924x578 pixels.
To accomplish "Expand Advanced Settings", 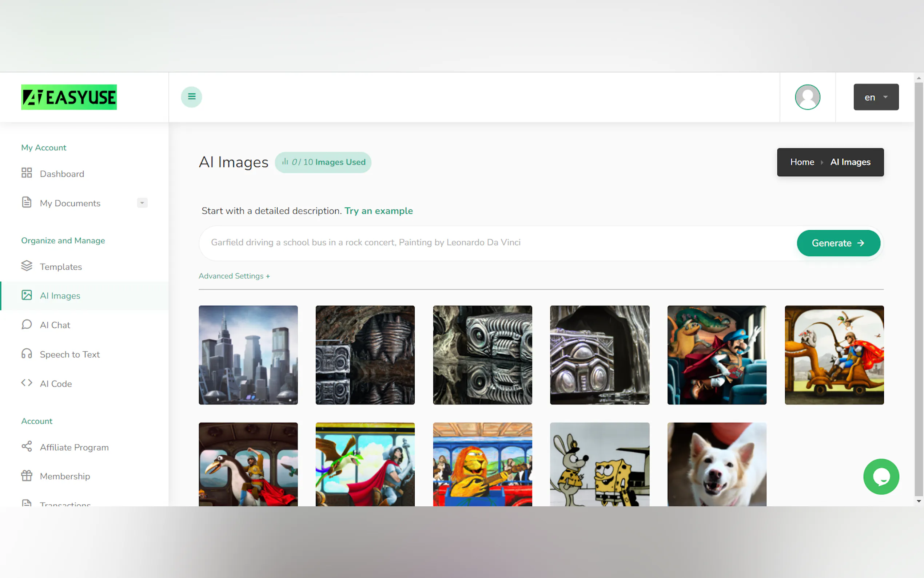I will pos(234,276).
